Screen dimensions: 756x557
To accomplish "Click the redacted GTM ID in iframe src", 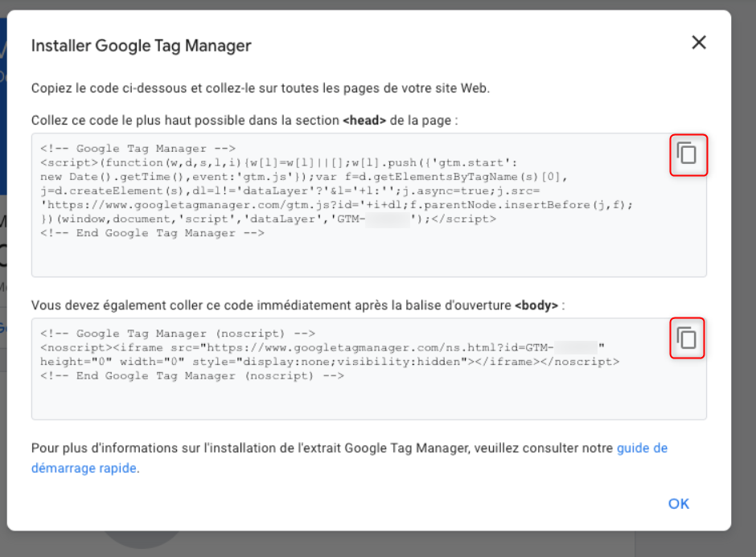I will click(575, 347).
